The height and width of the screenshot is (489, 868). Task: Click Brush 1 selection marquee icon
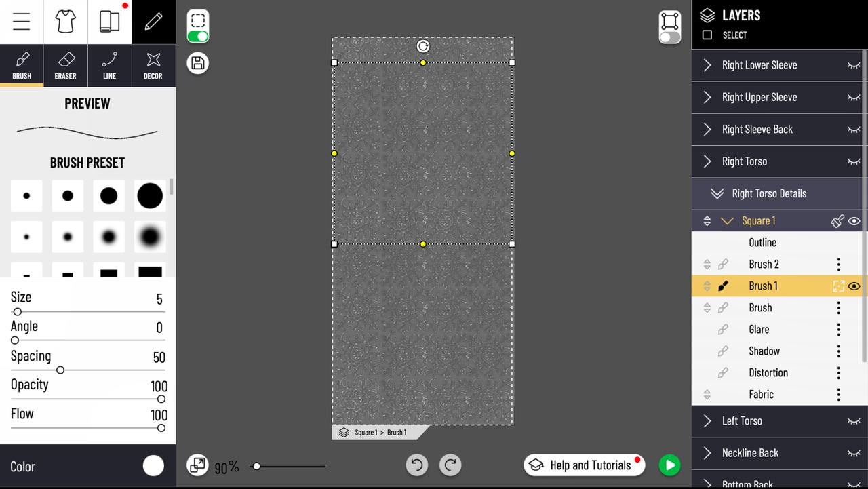pyautogui.click(x=838, y=286)
